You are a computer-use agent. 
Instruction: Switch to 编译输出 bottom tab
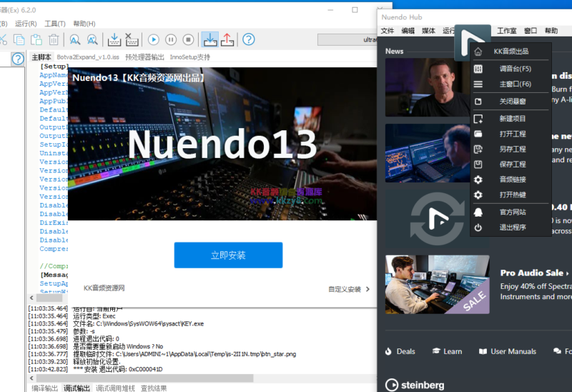coord(44,388)
